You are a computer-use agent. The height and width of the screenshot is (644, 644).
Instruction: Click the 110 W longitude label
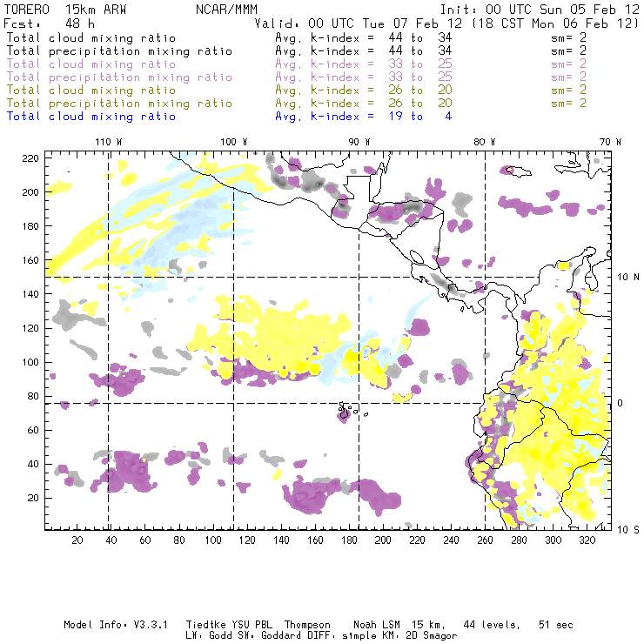109,142
